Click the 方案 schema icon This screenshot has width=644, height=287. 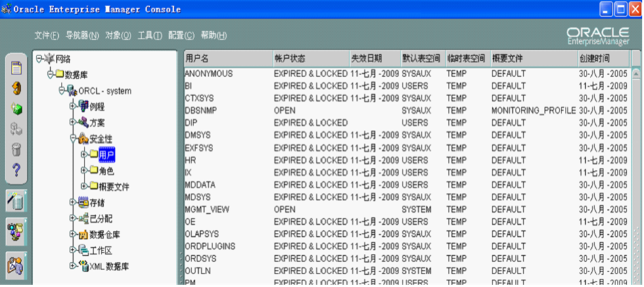tap(84, 122)
